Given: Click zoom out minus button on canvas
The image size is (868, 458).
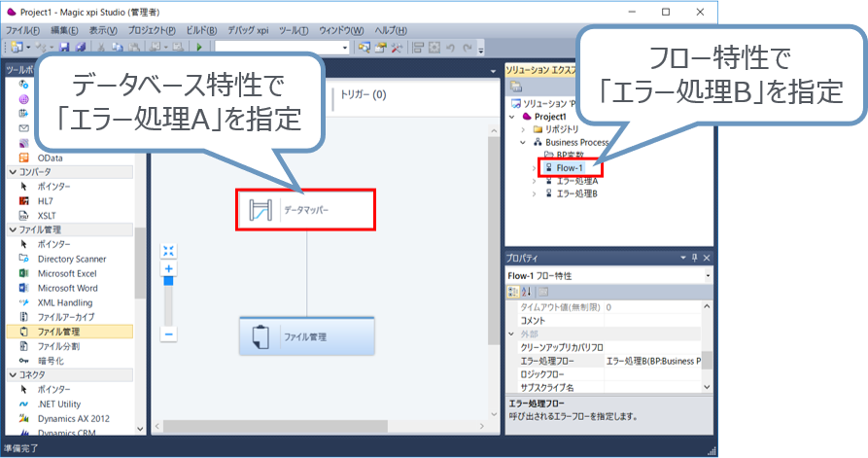Looking at the screenshot, I should click(168, 334).
